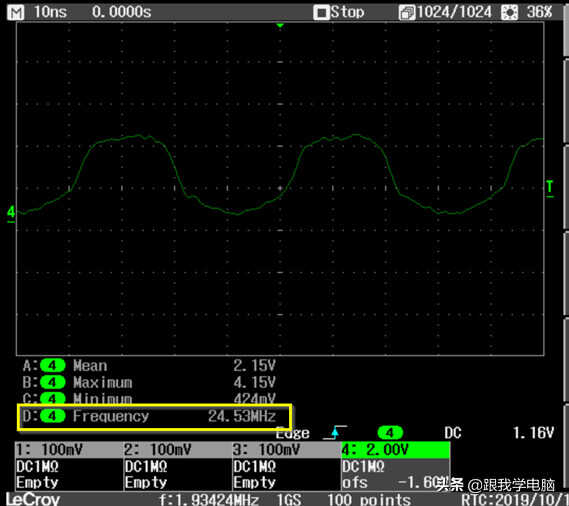Select the A Mean measurement row
The height and width of the screenshot is (506, 569).
click(150, 366)
